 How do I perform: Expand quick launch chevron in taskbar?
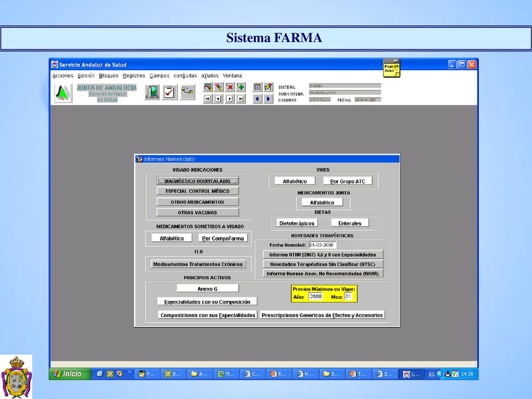coord(129,372)
